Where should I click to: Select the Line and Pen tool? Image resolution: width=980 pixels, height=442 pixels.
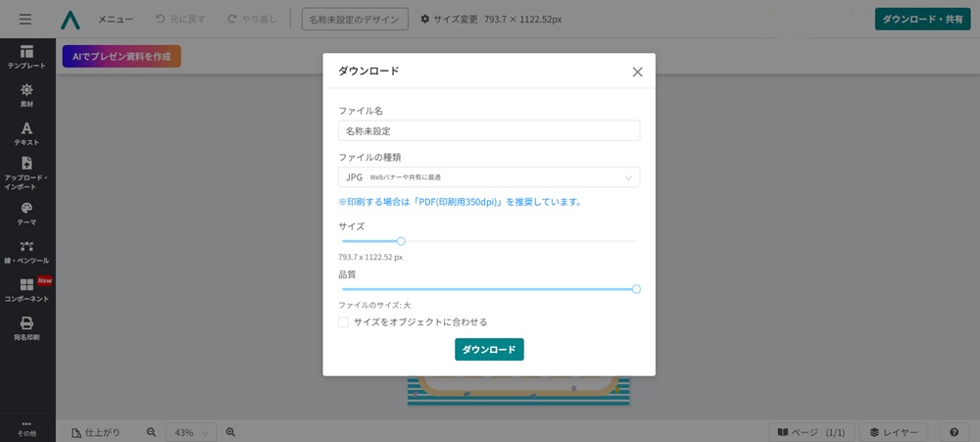tap(26, 252)
